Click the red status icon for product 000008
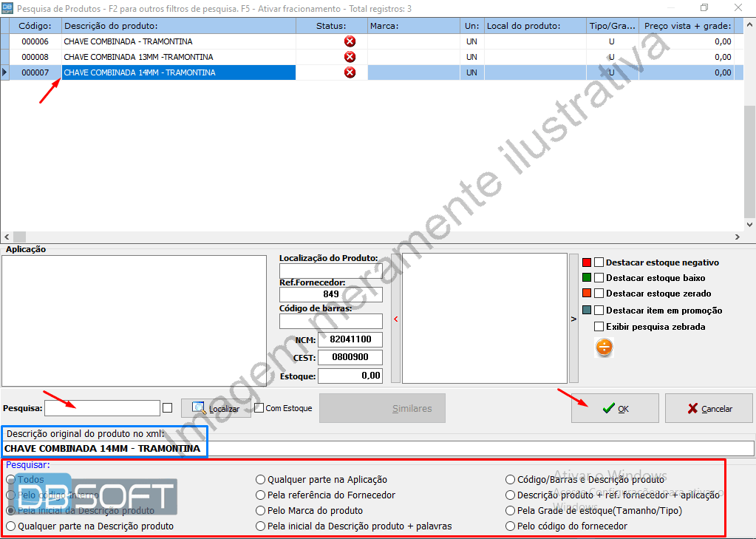756x539 pixels. click(350, 57)
